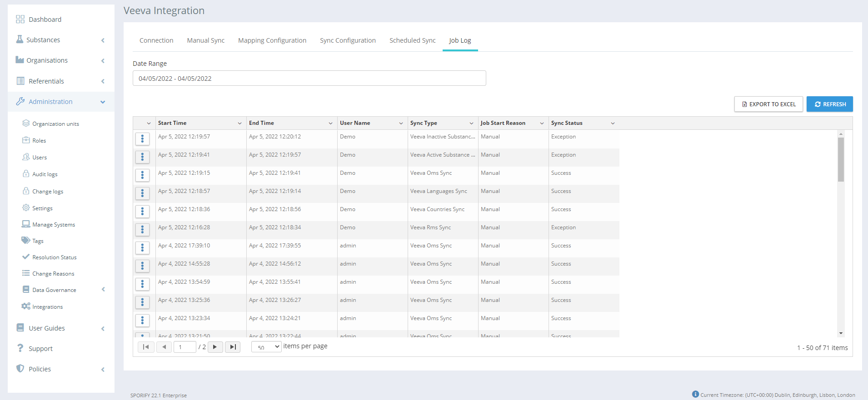This screenshot has height=400, width=868.
Task: Open the User Name column menu
Action: coord(401,123)
